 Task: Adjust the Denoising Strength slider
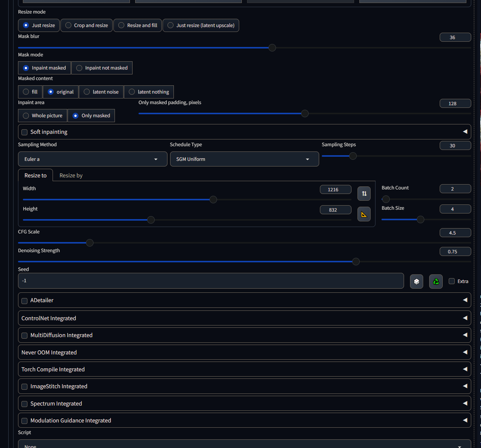pos(244,262)
